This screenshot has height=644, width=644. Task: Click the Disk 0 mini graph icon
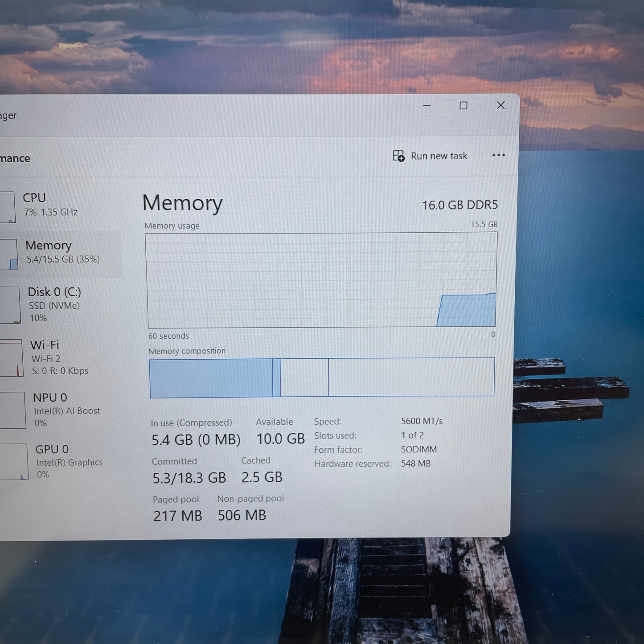point(10,305)
